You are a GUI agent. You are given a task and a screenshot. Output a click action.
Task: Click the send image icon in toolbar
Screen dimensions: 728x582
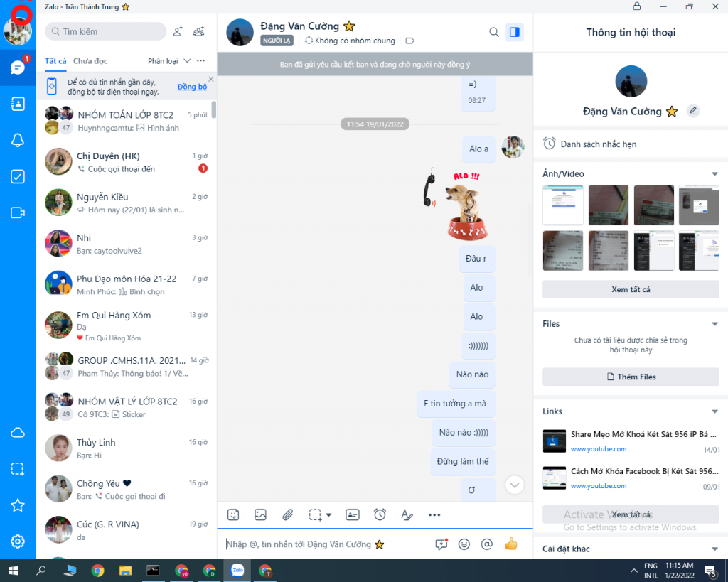coord(260,514)
